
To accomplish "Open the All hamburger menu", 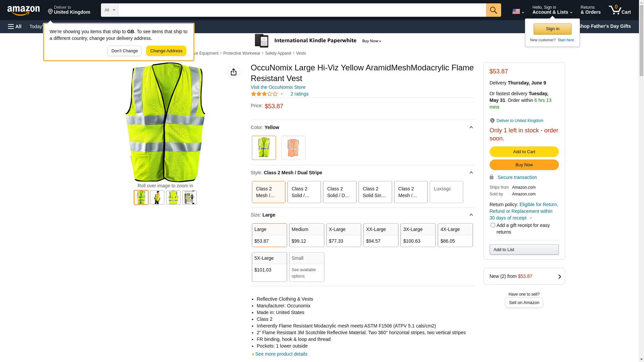I will (x=15, y=26).
